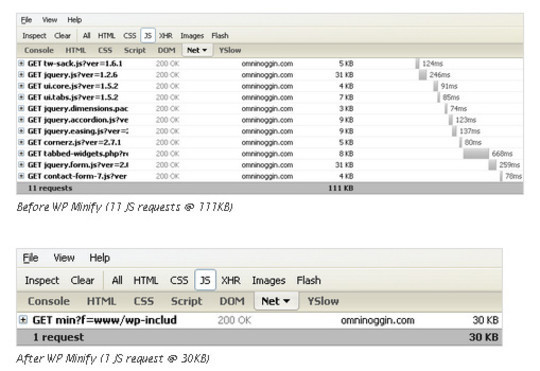540x371 pixels.
Task: Select the CSS filter in bottom panel
Action: click(179, 280)
